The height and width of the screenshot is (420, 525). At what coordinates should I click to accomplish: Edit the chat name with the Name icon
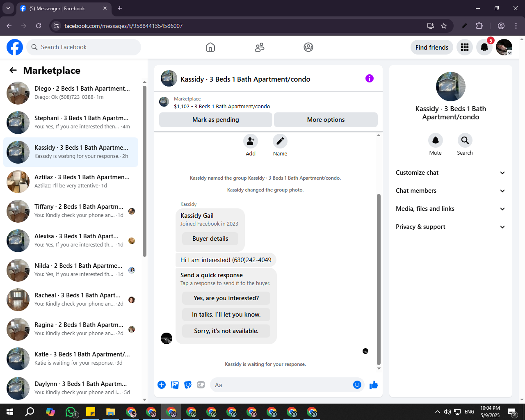pyautogui.click(x=280, y=141)
